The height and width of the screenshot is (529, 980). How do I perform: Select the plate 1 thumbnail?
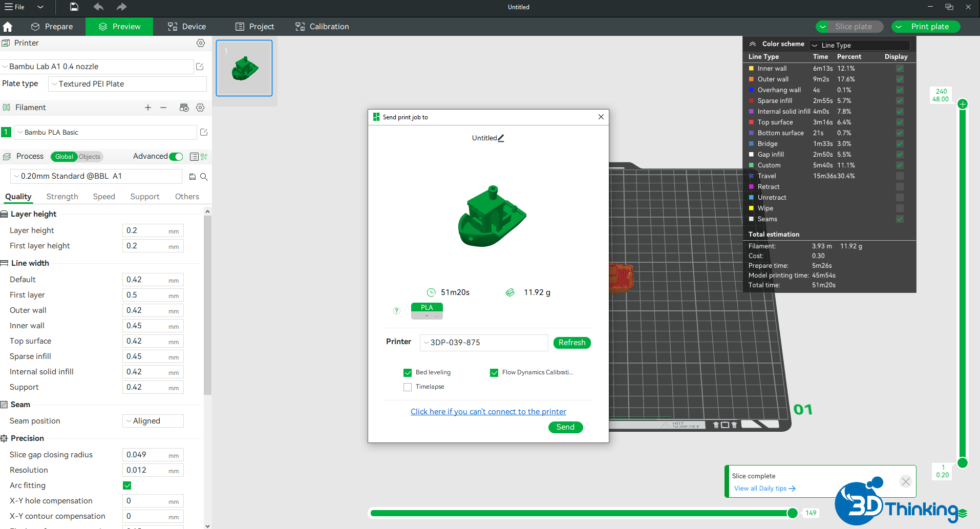click(244, 68)
